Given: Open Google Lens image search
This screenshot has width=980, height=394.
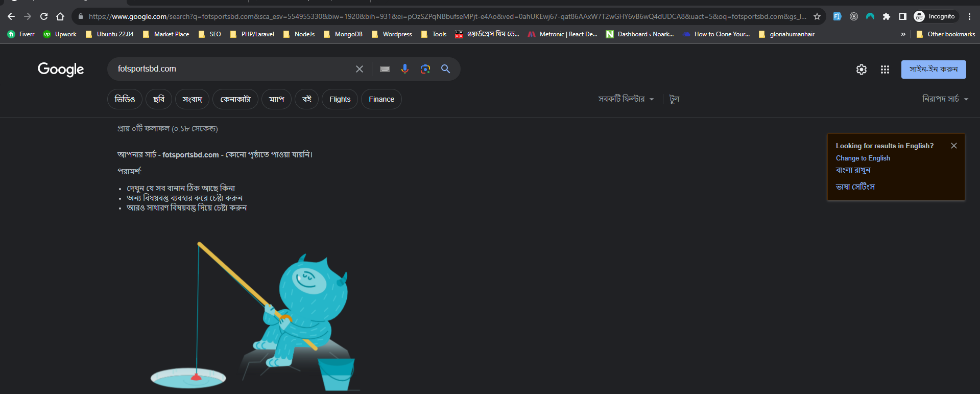Looking at the screenshot, I should 425,69.
